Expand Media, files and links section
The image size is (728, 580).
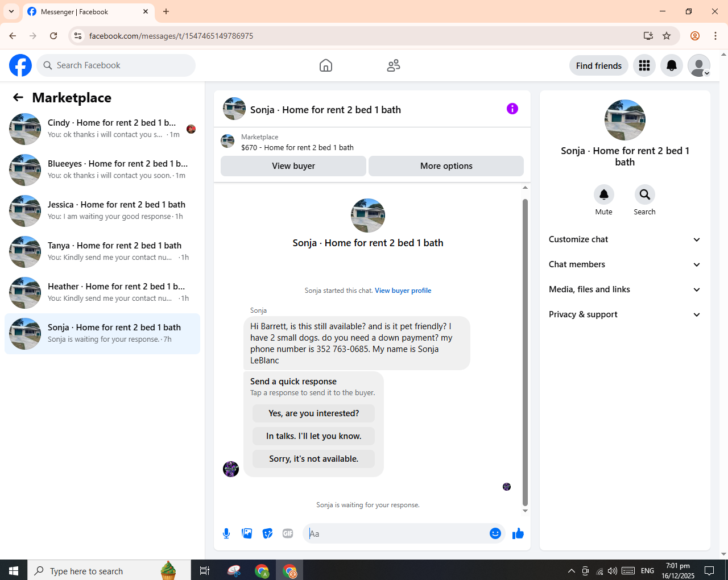624,289
